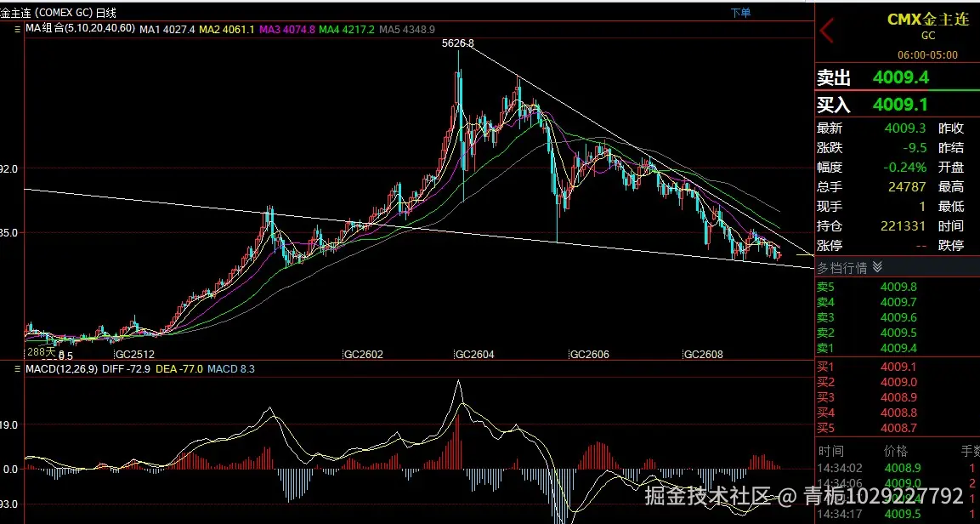Click the 卖4 4009.7 depth row
The width and height of the screenshot is (980, 524).
(x=868, y=302)
